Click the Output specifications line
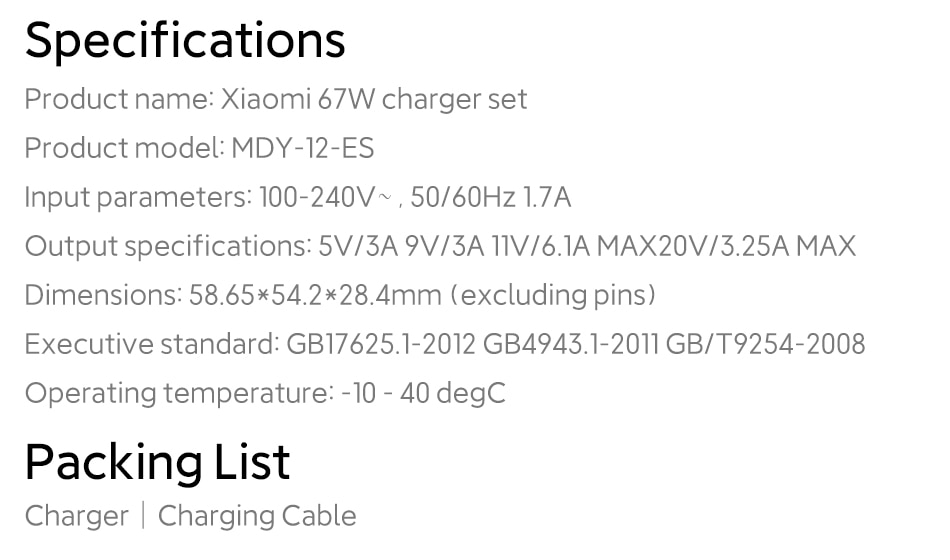This screenshot has height=560, width=950. (x=440, y=247)
